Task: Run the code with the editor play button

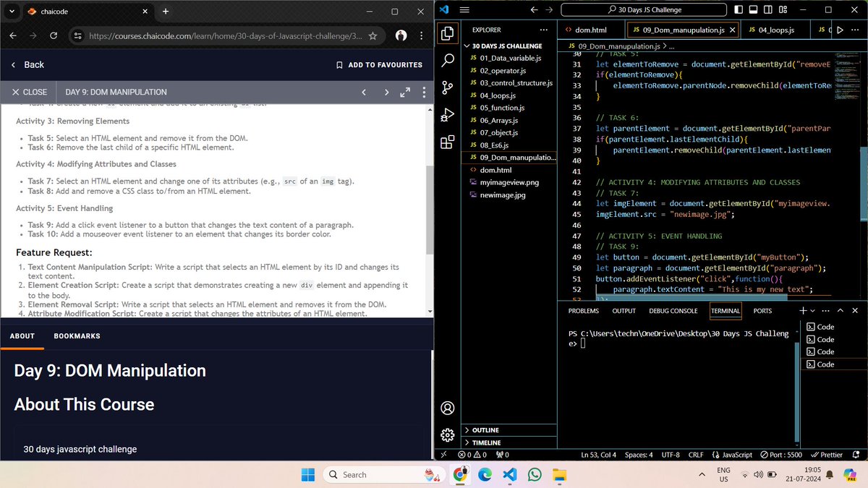Action: coord(839,30)
